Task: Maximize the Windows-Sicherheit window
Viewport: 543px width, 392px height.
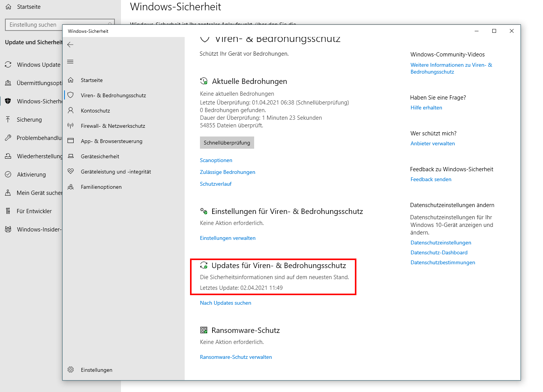Action: [494, 31]
